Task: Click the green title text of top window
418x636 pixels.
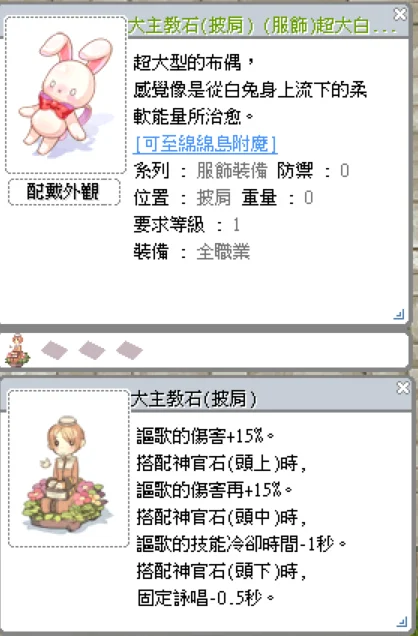Action: (x=262, y=26)
